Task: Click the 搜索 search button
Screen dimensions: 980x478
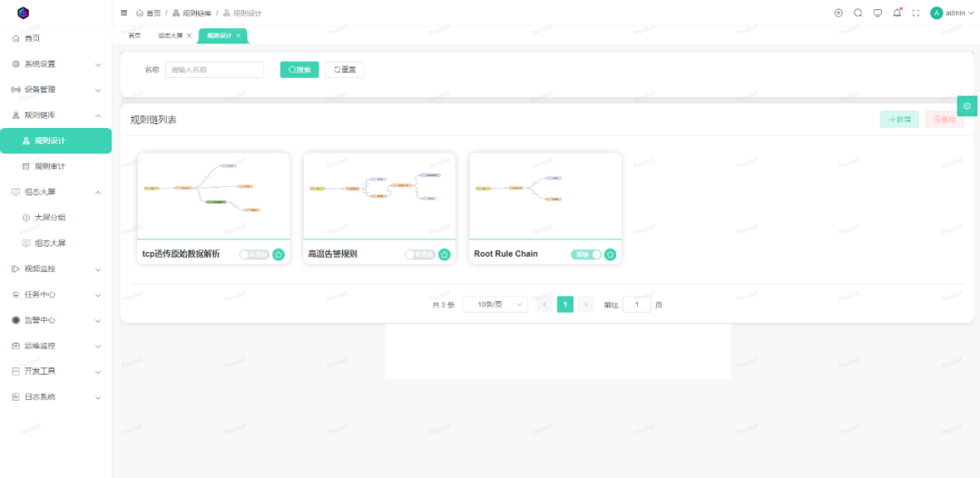Action: tap(299, 69)
